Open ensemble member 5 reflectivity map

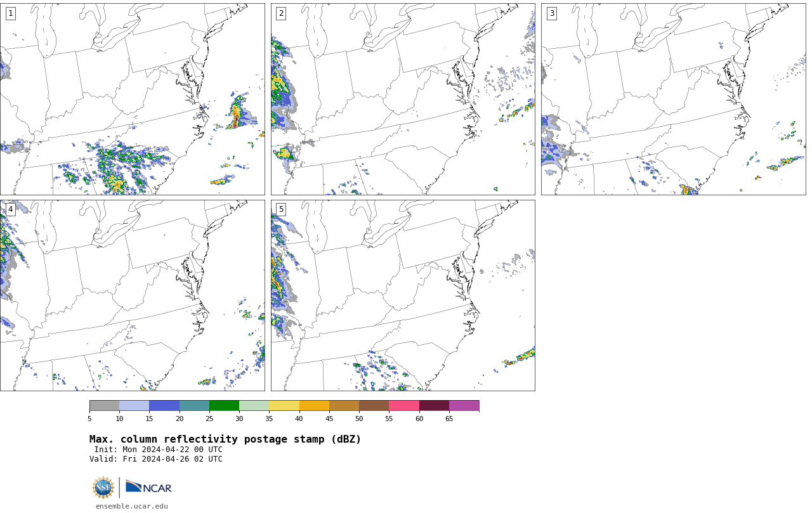pyautogui.click(x=403, y=295)
